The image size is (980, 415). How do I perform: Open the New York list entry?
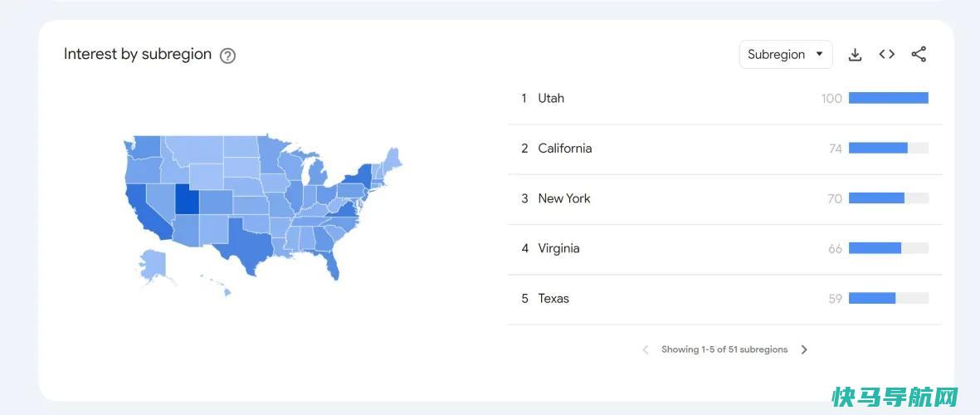coord(725,198)
